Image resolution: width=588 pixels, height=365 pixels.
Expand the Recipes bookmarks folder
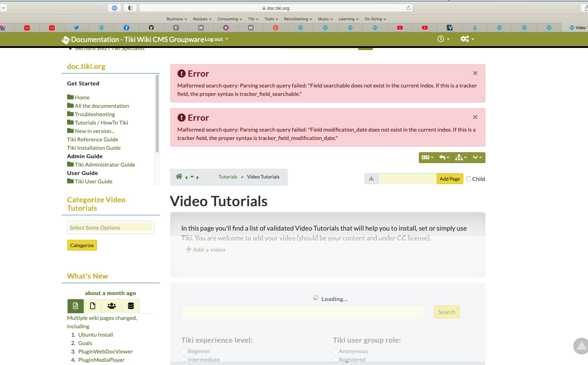point(202,19)
